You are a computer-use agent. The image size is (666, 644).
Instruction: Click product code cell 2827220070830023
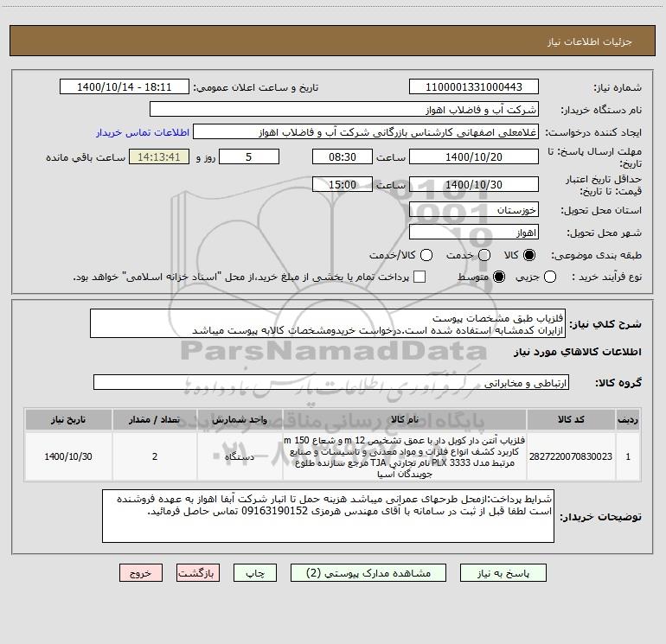click(571, 456)
